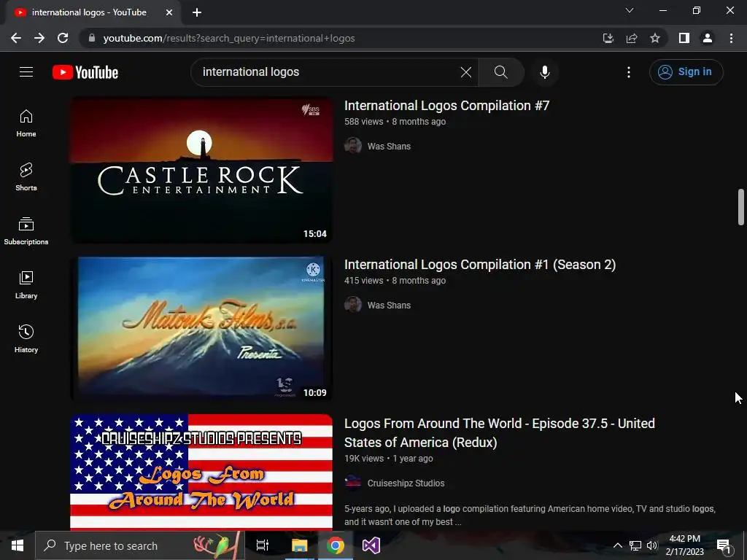The height and width of the screenshot is (560, 747).
Task: Run search with the magnifier button
Action: pos(500,72)
